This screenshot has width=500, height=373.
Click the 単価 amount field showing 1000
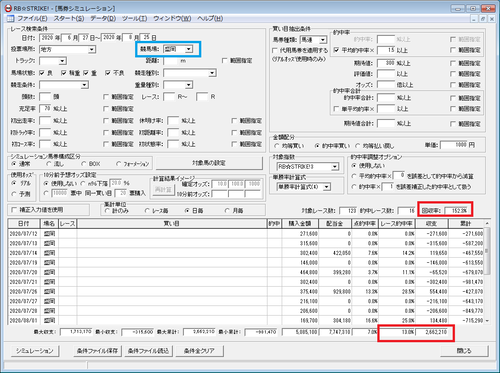click(x=454, y=145)
